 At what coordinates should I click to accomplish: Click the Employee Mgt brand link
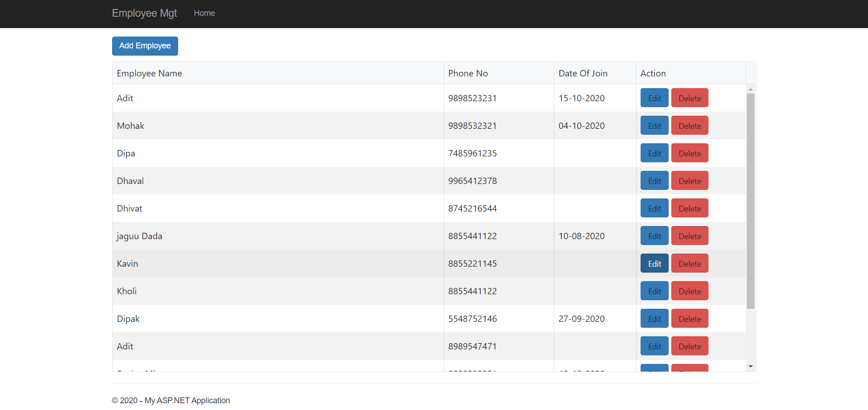click(144, 14)
